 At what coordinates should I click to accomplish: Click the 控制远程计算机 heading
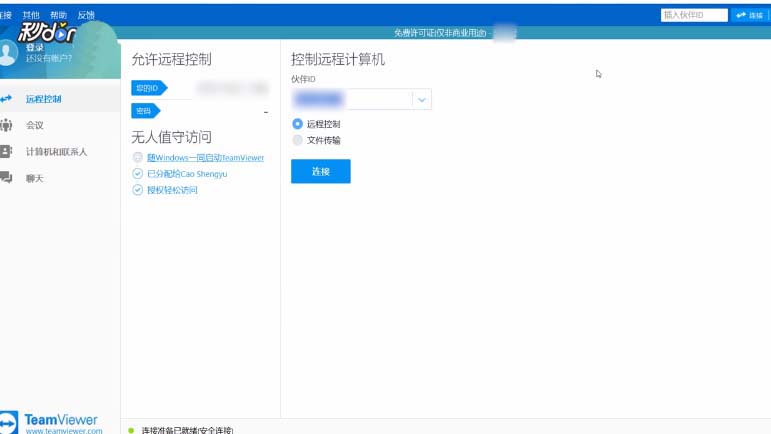pyautogui.click(x=337, y=59)
